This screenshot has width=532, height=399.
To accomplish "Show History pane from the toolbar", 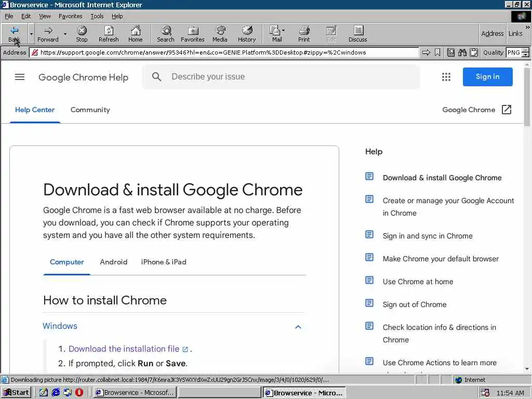I will tap(247, 34).
